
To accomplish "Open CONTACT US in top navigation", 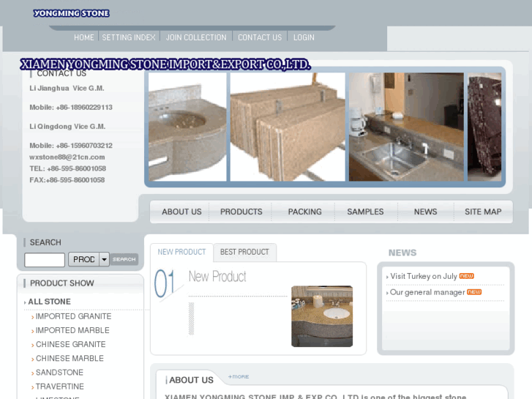I will (260, 37).
